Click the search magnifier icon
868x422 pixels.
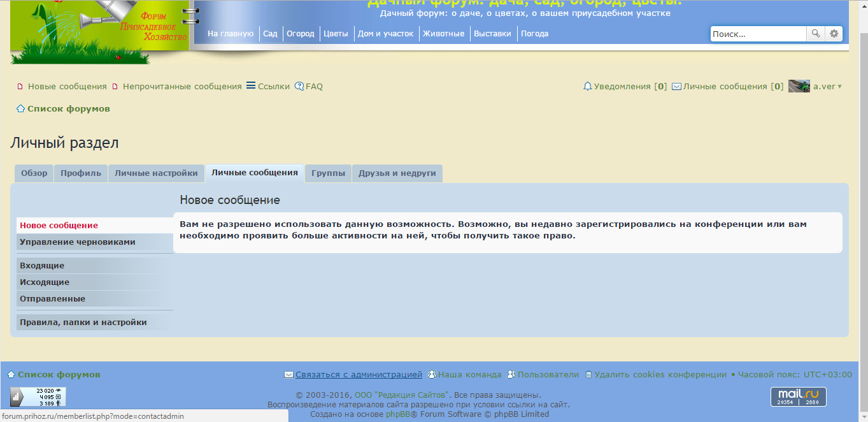click(x=815, y=34)
